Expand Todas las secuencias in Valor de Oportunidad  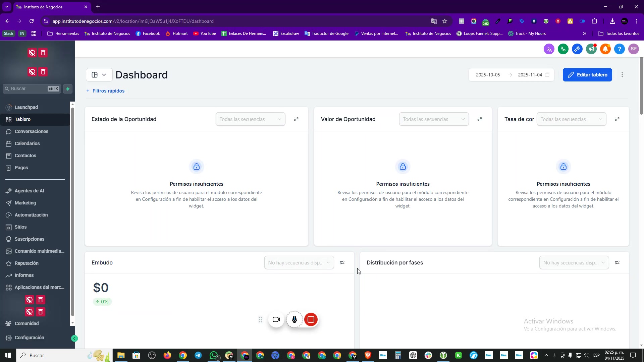(434, 119)
